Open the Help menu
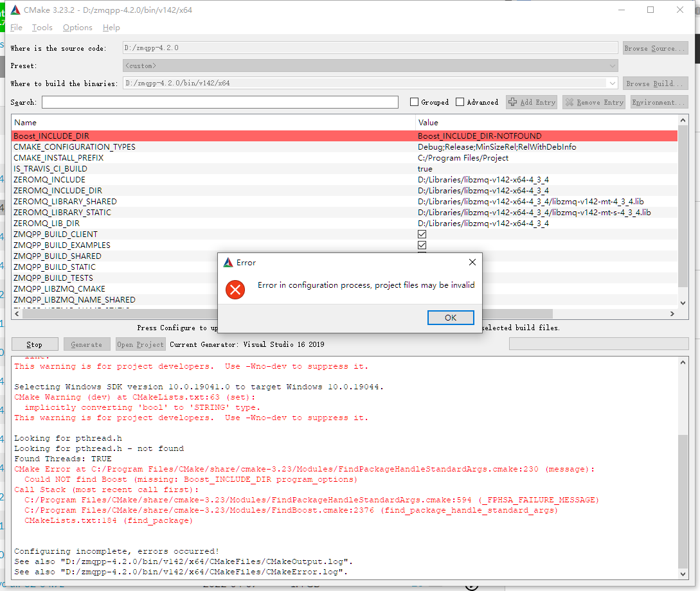 pyautogui.click(x=111, y=28)
